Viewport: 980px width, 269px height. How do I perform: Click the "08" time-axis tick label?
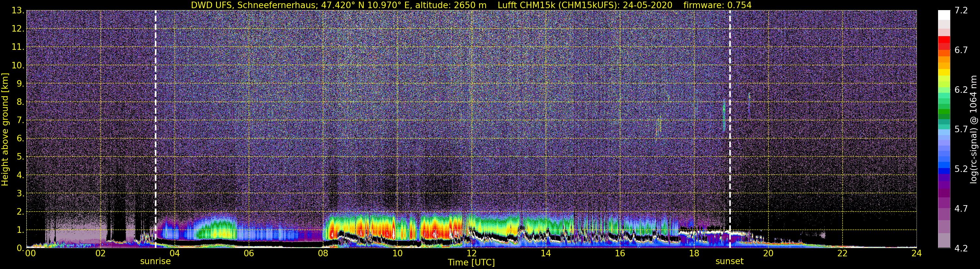click(x=323, y=254)
